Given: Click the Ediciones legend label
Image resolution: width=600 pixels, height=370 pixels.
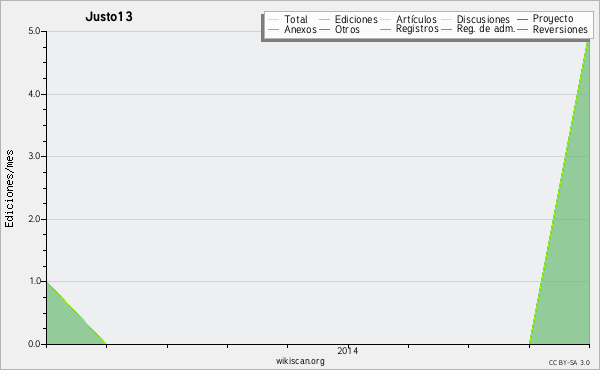Looking at the screenshot, I should 356,19.
